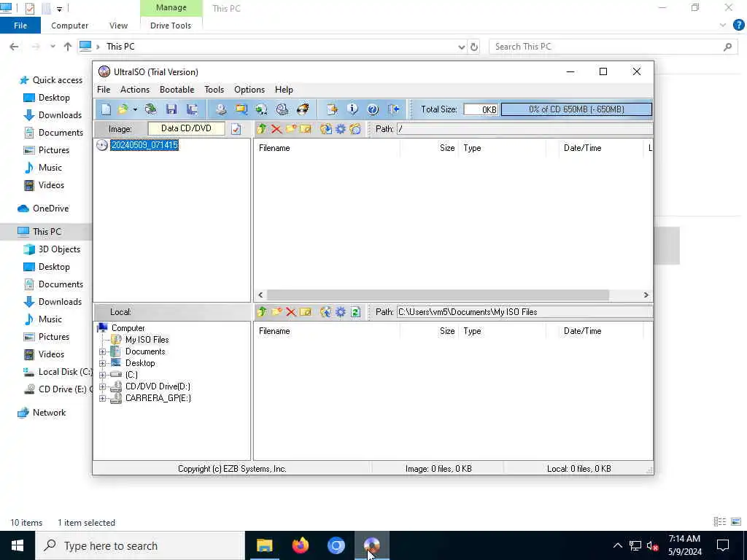Click the Compress ISO icon with green arrows
The image size is (747, 560).
coord(262,109)
